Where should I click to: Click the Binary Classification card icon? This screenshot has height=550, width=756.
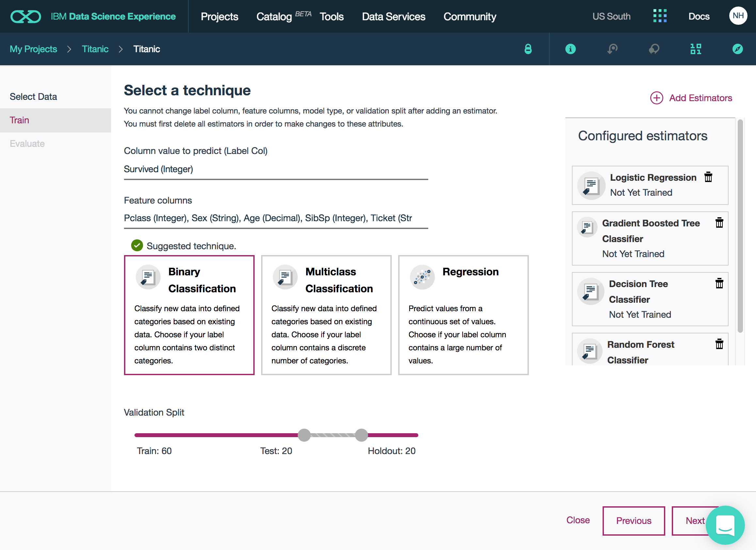pyautogui.click(x=148, y=277)
